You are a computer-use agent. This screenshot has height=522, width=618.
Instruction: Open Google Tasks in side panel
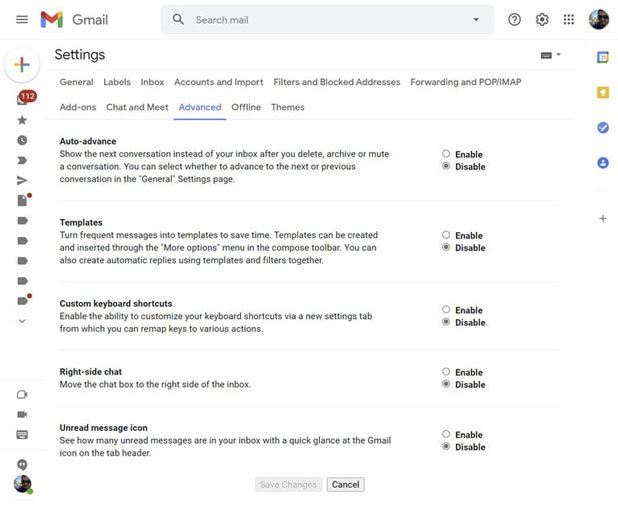(x=603, y=127)
